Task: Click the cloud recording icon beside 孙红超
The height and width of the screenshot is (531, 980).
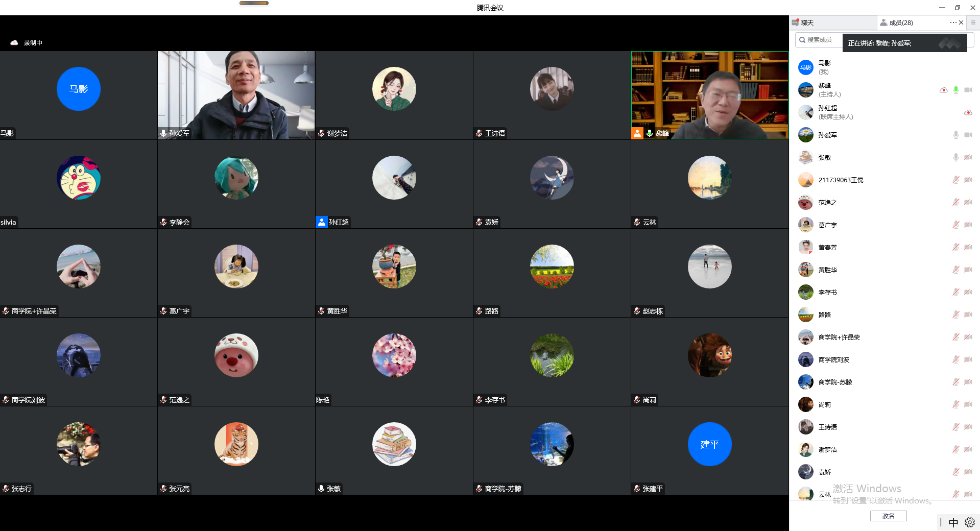Action: pyautogui.click(x=968, y=113)
